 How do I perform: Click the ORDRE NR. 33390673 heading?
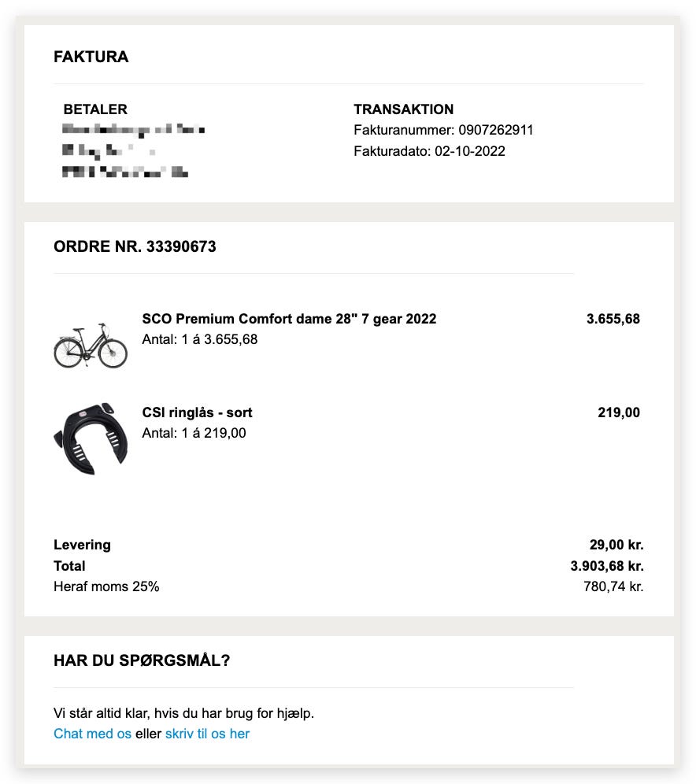(135, 246)
